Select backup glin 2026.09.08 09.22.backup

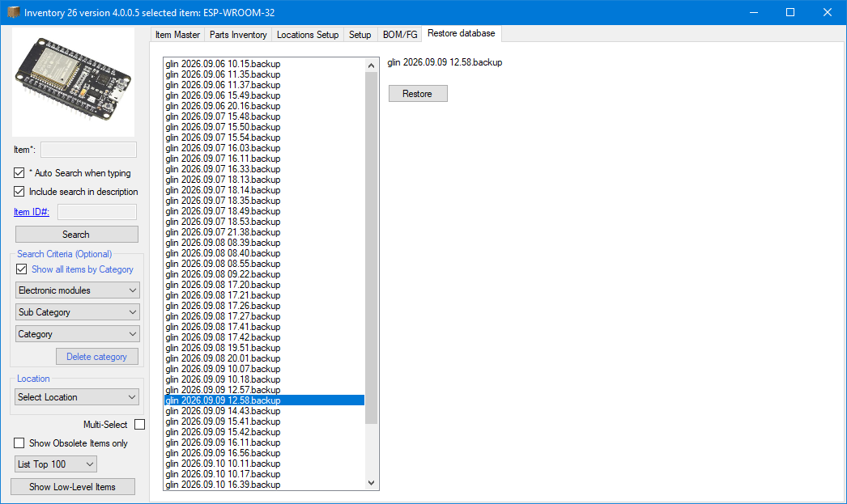pos(264,274)
